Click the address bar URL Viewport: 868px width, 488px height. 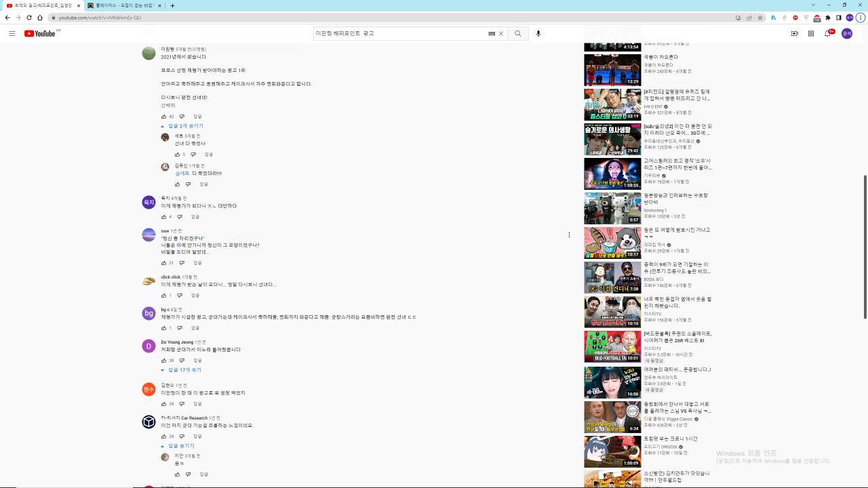click(x=100, y=18)
